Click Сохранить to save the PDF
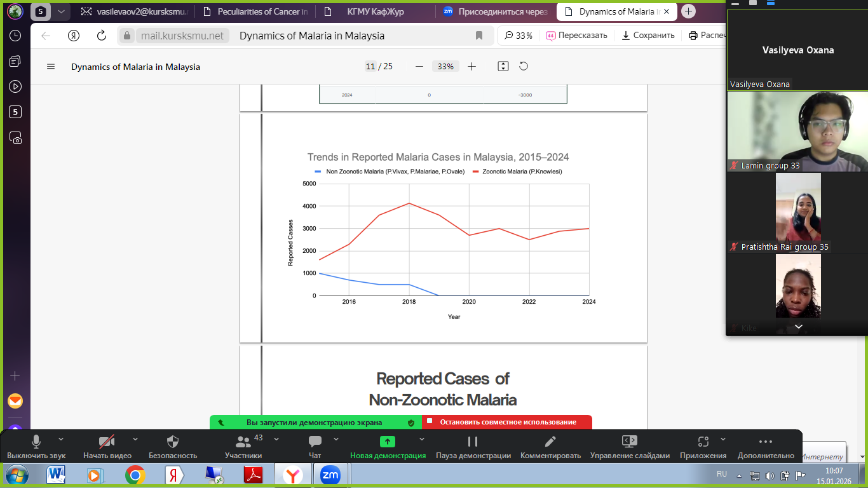868x488 pixels. 648,36
